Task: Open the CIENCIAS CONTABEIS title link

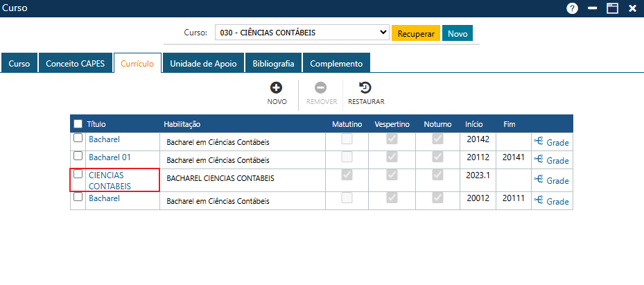Action: click(110, 180)
